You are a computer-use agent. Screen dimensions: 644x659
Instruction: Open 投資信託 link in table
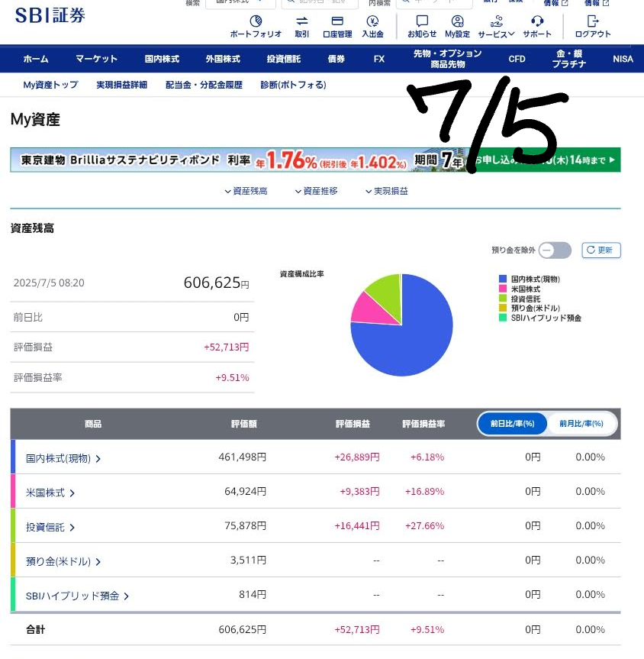[45, 528]
